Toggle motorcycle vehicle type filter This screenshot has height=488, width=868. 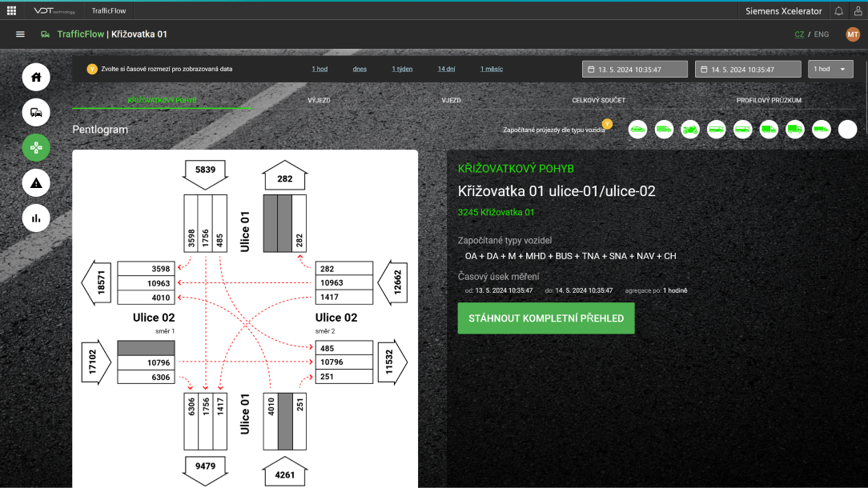[690, 129]
